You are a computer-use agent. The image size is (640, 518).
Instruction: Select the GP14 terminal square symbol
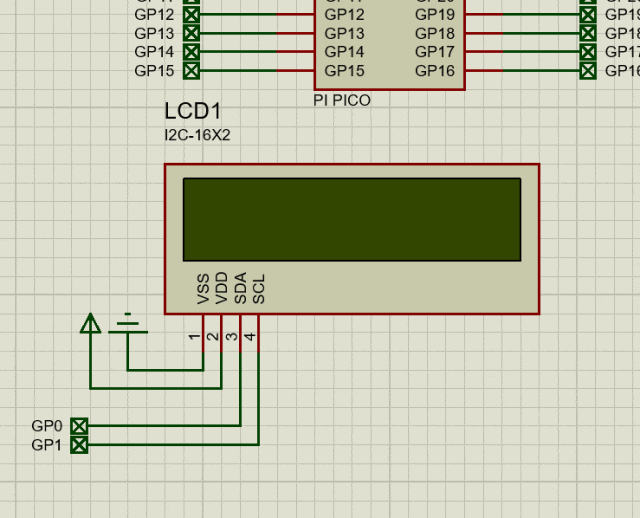pos(191,52)
